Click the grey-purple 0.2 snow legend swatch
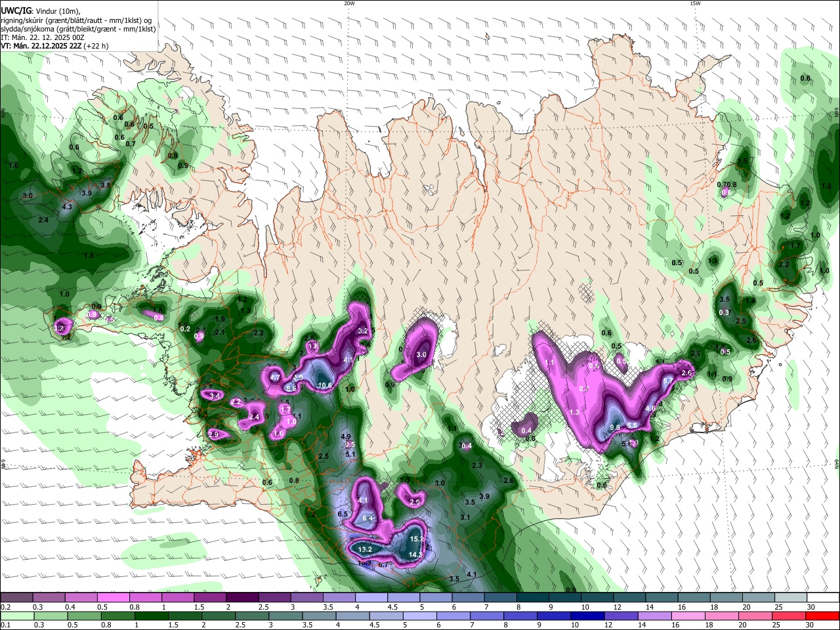This screenshot has height=630, width=840. (16, 597)
